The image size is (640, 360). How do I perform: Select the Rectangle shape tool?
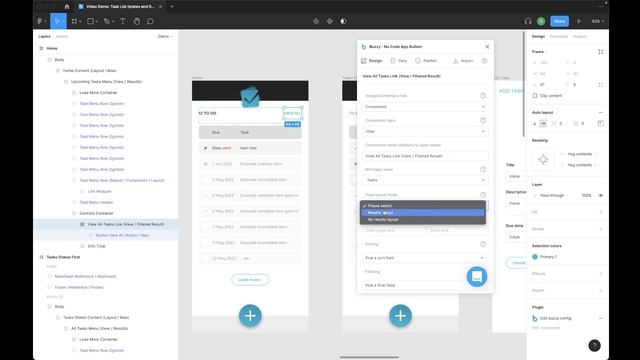pos(91,21)
